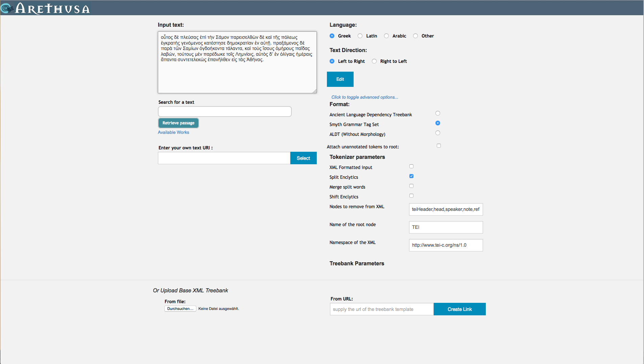Focus the Search for a text field

[x=224, y=112]
